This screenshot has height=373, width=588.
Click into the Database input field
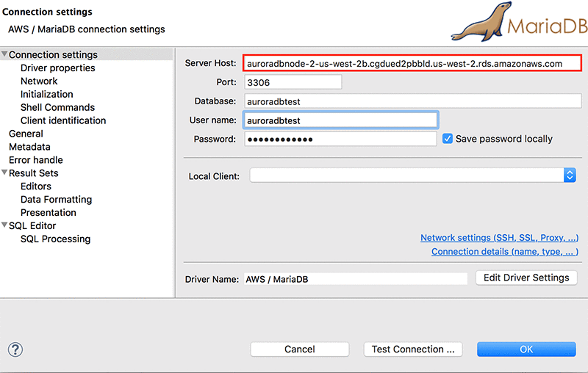(413, 101)
